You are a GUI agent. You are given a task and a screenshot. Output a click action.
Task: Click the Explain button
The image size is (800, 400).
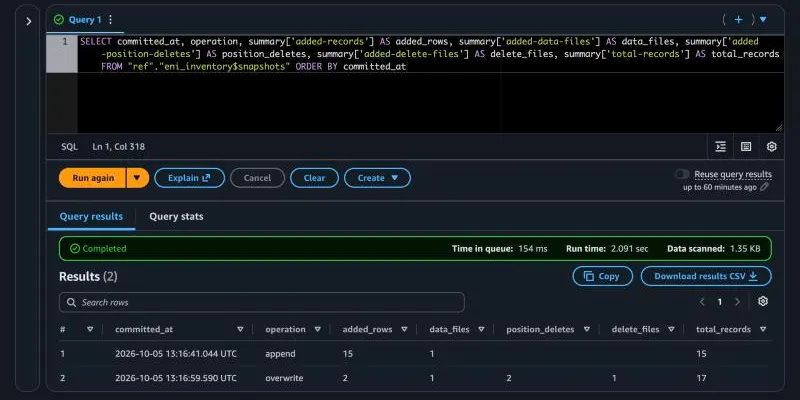[189, 178]
